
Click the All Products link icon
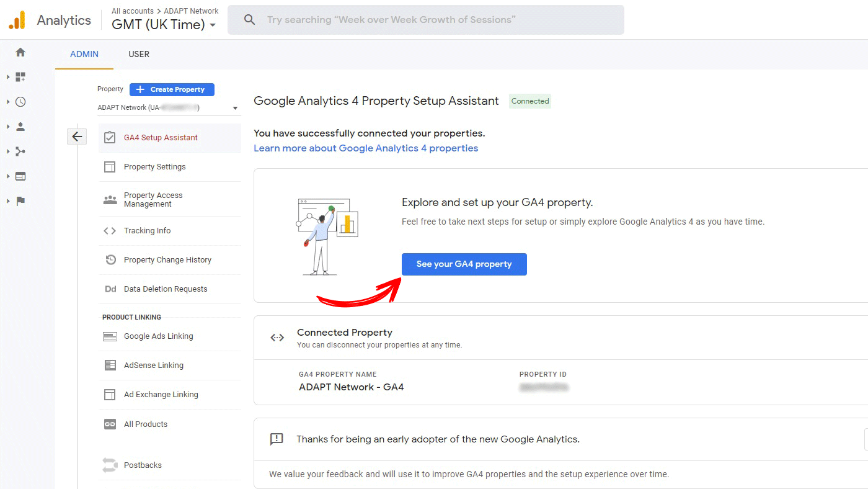point(110,424)
